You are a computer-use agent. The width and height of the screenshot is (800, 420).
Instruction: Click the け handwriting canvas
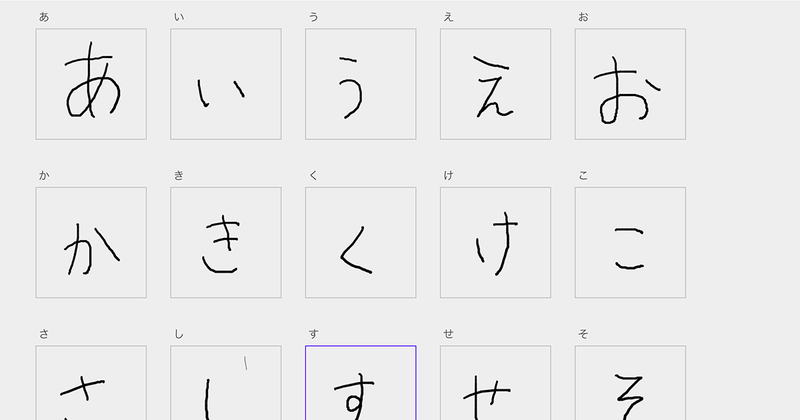click(495, 243)
